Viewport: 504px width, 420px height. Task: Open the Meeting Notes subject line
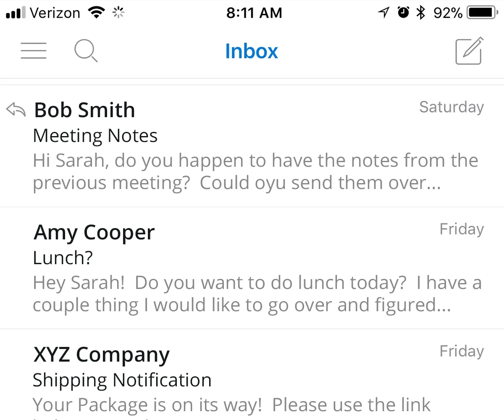[x=95, y=136]
